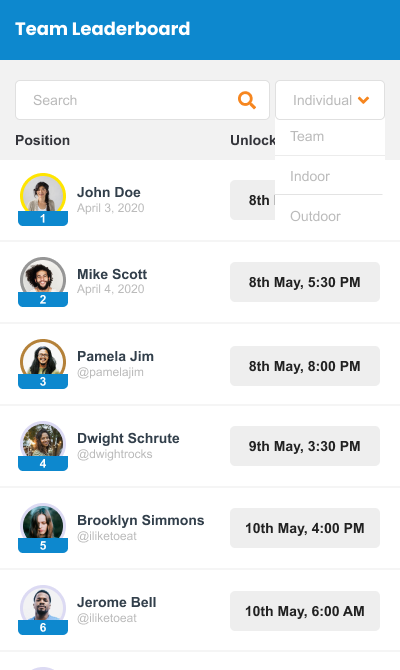This screenshot has height=670, width=400.
Task: Click Jerome Bell's avatar
Action: tap(43, 606)
